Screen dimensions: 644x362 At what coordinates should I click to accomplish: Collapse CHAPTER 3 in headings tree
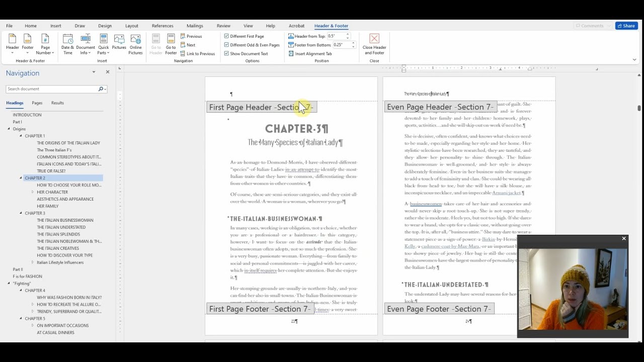pos(21,213)
